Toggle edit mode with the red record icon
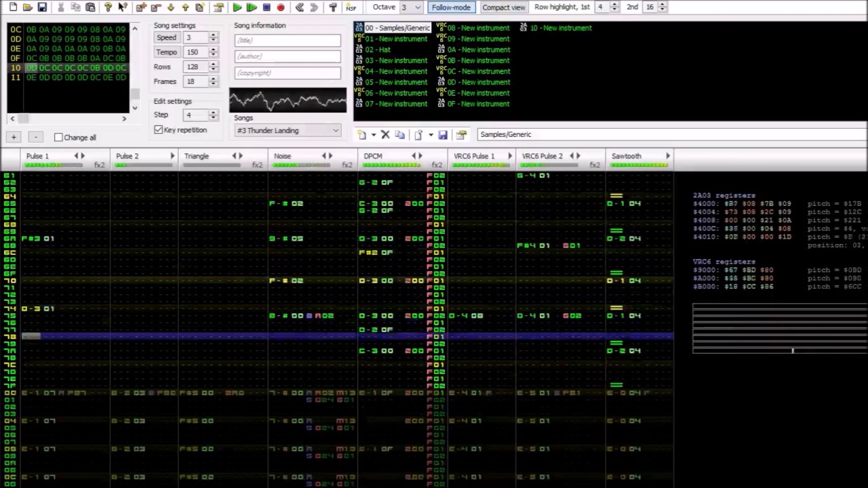 (281, 7)
